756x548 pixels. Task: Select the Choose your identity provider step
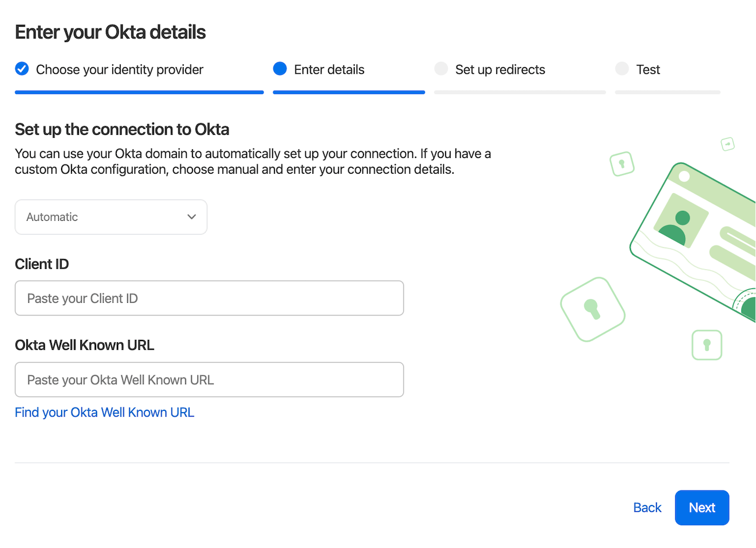coord(119,69)
